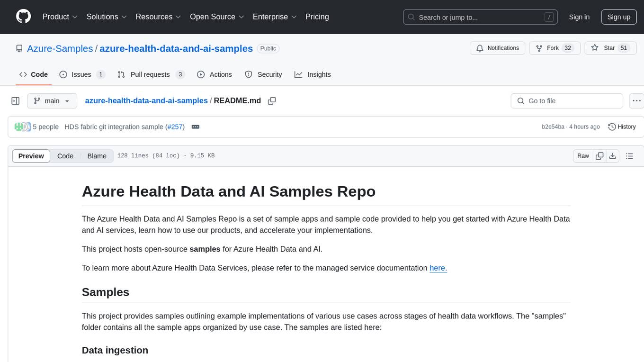Viewport: 644px width, 362px height.
Task: Open the azure-health-data-and-ai-samples repo title link
Action: pyautogui.click(x=176, y=48)
